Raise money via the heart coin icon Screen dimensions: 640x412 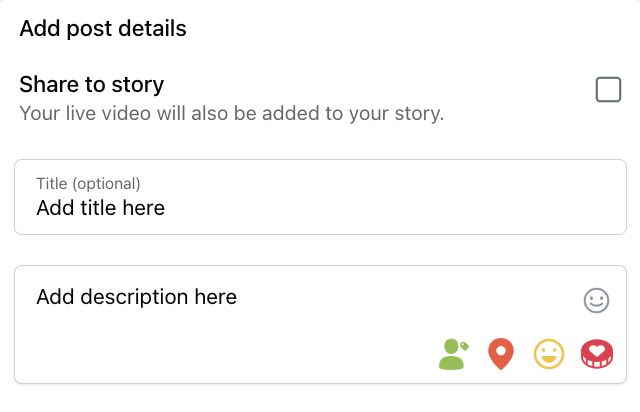[597, 354]
